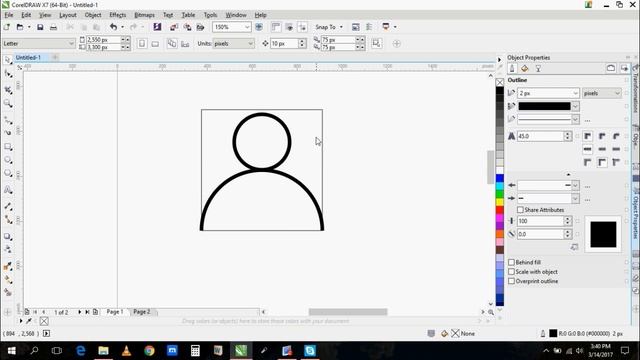640x360 pixels.
Task: Select the Pick tool in toolbox
Action: (8, 60)
